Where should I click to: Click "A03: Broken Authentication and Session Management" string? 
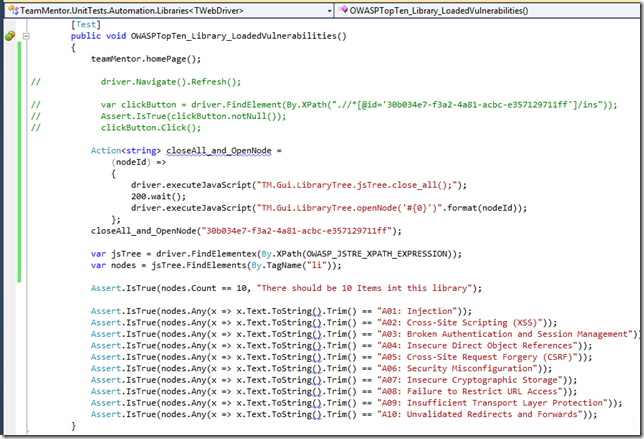(x=505, y=334)
